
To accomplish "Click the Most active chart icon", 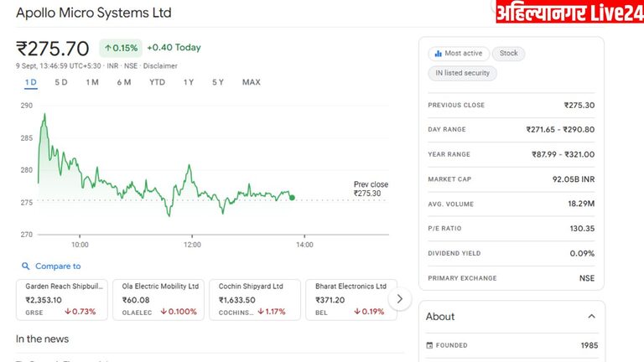I will pos(437,54).
